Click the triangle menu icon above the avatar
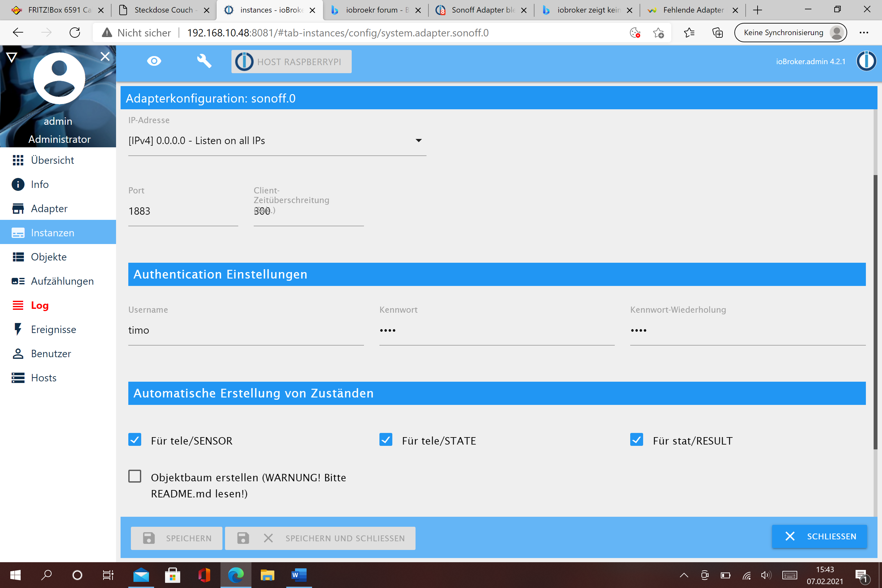Screen dimensions: 882x588 click(x=12, y=57)
